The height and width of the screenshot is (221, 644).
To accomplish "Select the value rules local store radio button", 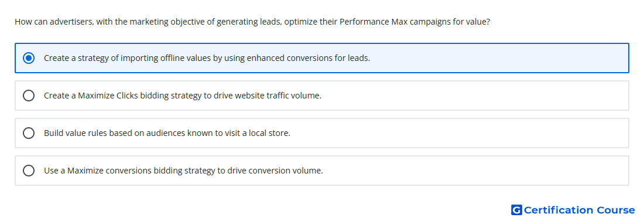I will click(29, 133).
